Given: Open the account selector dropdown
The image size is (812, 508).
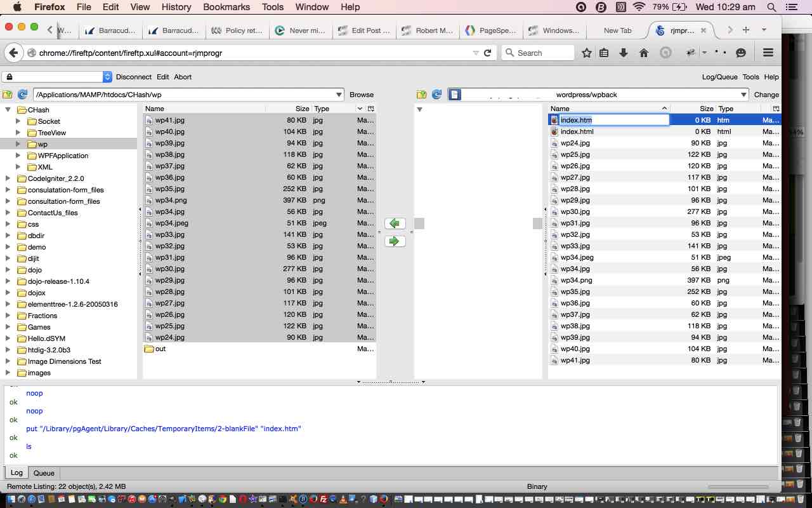Looking at the screenshot, I should pyautogui.click(x=107, y=77).
